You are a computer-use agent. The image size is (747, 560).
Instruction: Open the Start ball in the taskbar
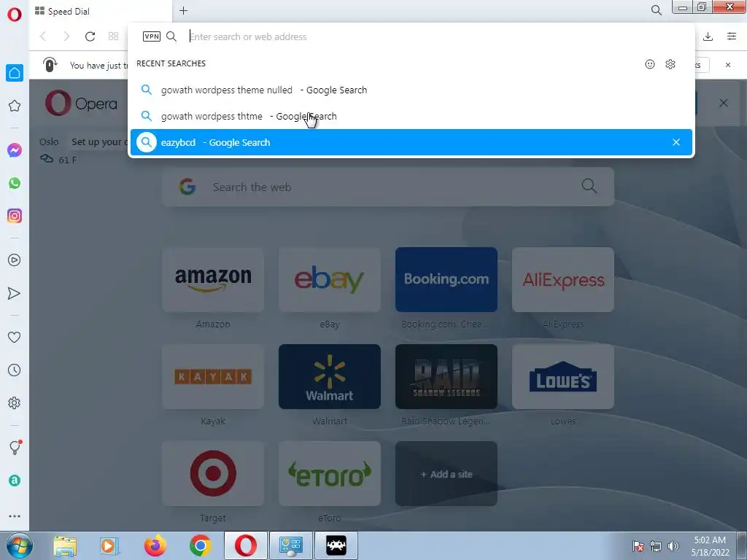click(x=19, y=545)
